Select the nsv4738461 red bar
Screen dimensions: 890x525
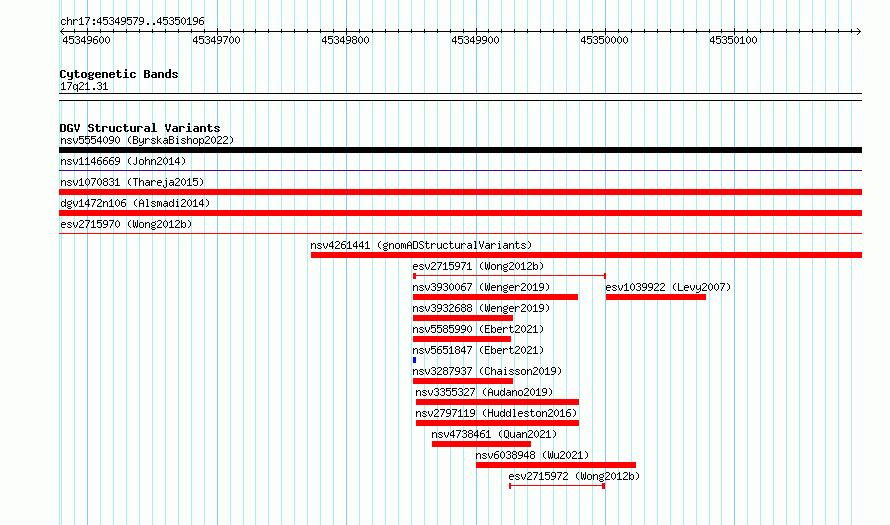pos(481,444)
